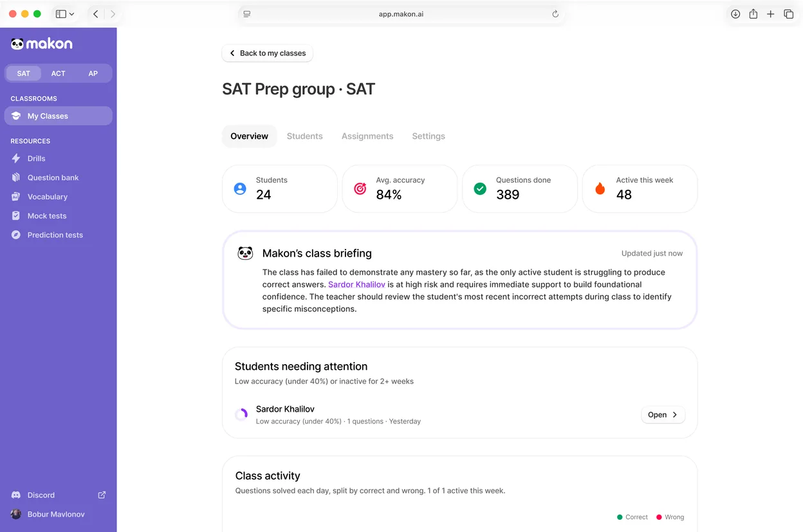The height and width of the screenshot is (532, 803).
Task: Open Prediction tests compass icon
Action: 16,235
